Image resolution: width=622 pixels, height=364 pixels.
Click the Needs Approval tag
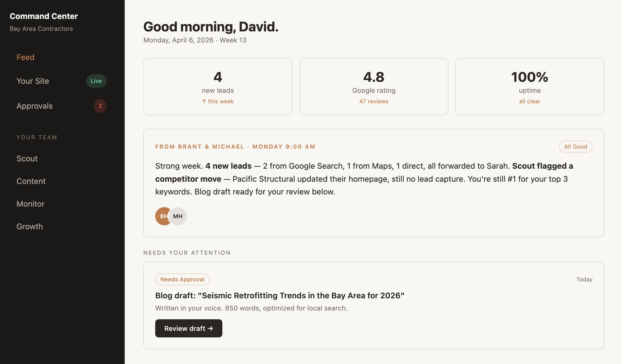click(182, 279)
